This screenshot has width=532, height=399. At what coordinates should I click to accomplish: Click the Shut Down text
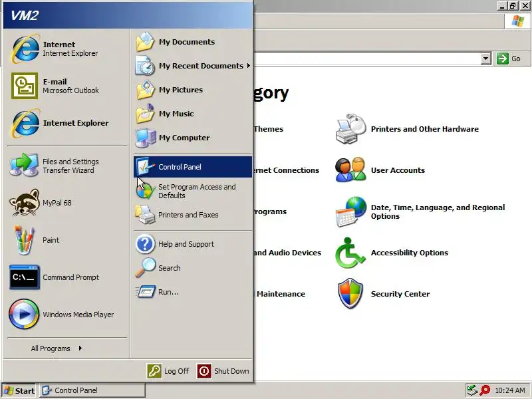[231, 371]
